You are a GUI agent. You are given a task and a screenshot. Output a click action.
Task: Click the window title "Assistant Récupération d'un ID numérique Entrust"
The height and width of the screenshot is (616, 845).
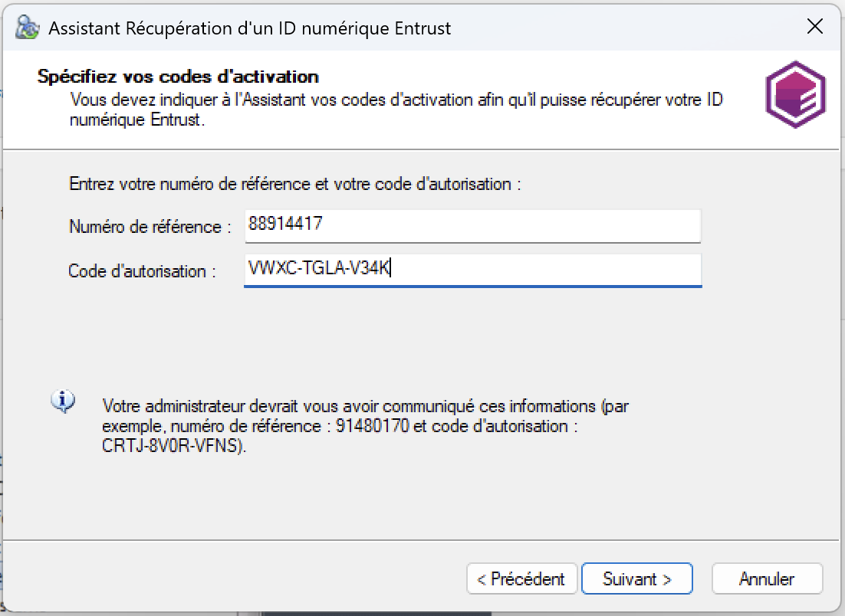(x=250, y=29)
